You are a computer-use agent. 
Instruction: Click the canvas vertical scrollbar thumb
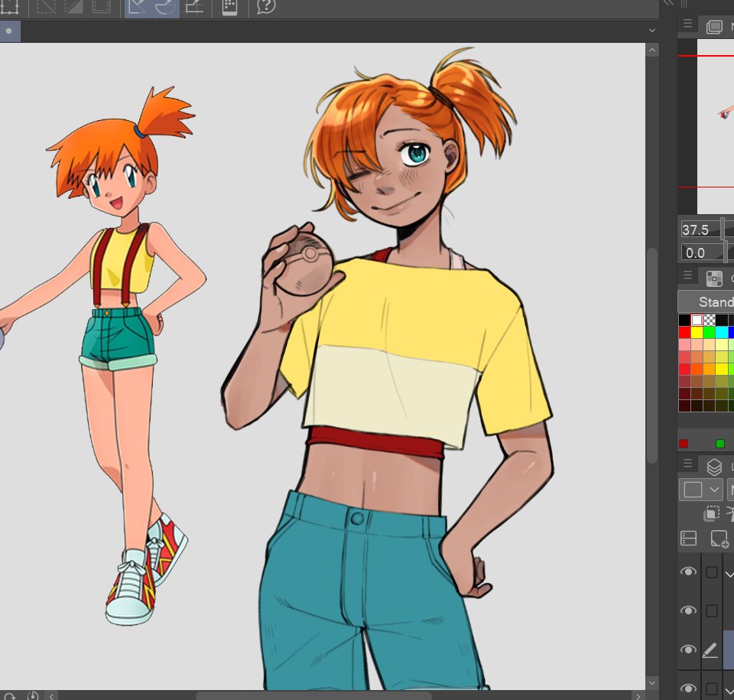point(652,356)
